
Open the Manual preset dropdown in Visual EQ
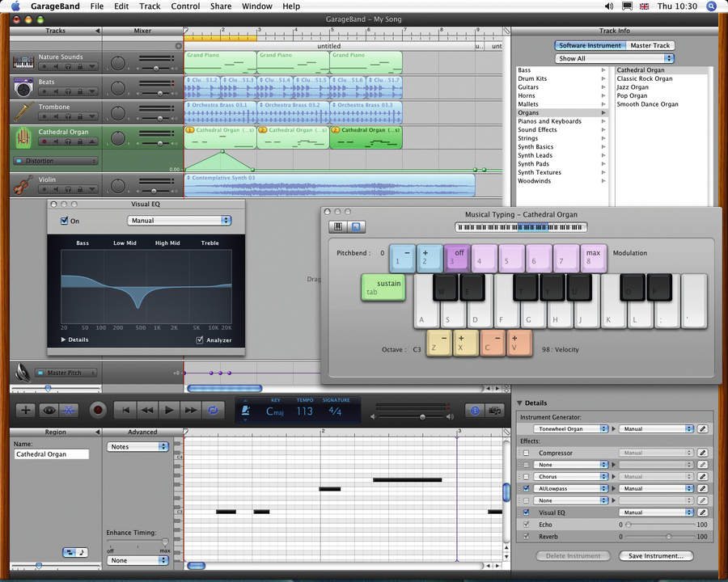point(180,221)
